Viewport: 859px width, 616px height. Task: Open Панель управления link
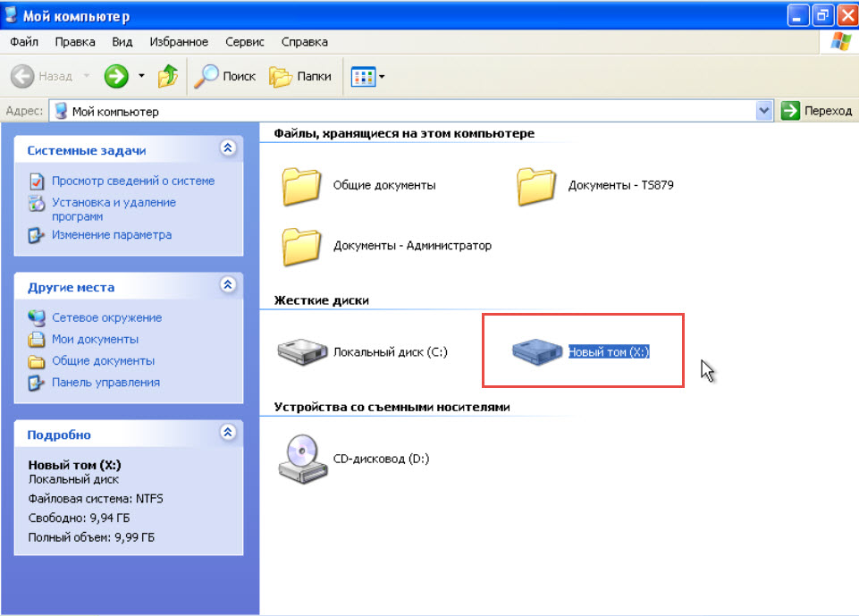point(105,383)
